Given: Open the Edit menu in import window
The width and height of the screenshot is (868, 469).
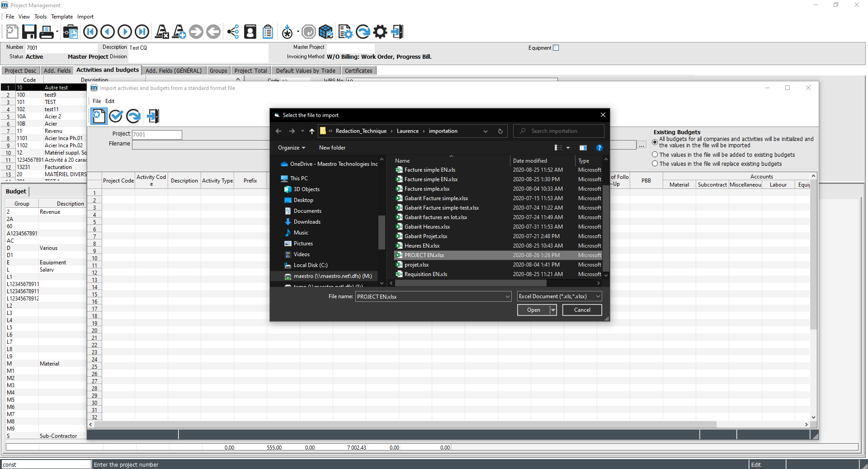Looking at the screenshot, I should click(x=110, y=101).
